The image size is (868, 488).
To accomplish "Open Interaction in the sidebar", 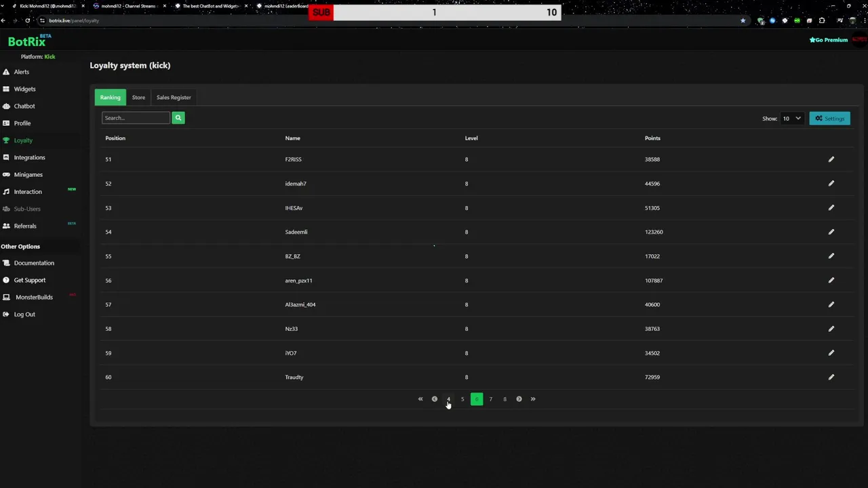I will tap(28, 192).
